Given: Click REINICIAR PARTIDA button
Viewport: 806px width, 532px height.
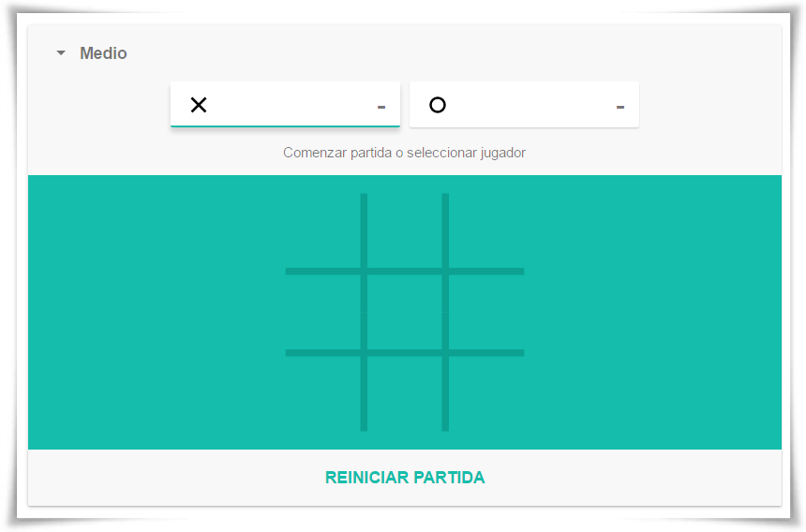Looking at the screenshot, I should pos(405,477).
